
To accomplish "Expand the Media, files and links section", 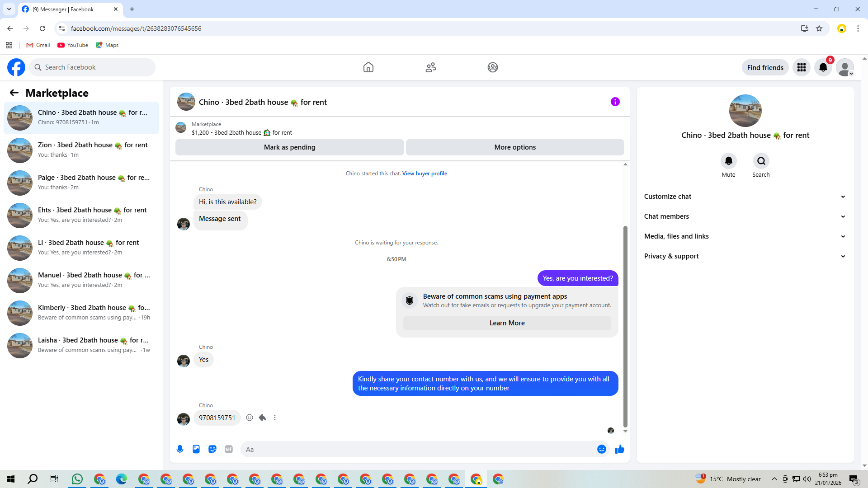I will 745,236.
